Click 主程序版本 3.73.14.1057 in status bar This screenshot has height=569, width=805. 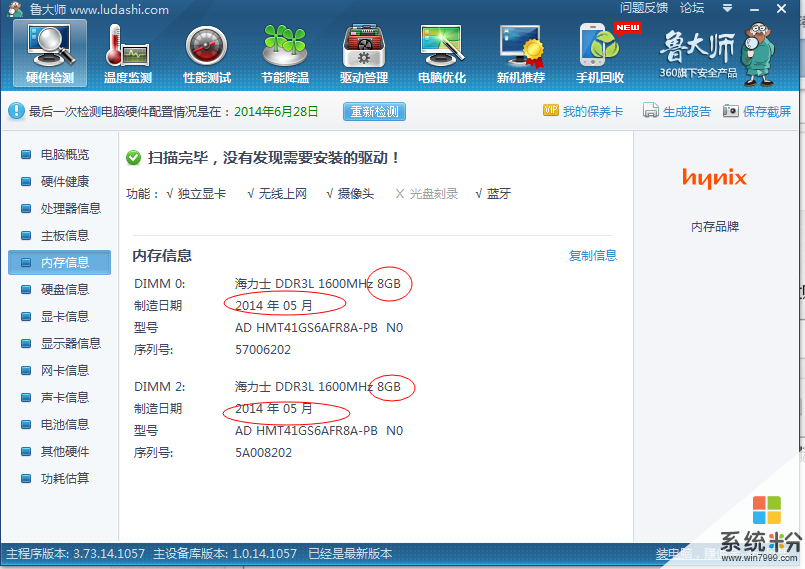[75, 554]
